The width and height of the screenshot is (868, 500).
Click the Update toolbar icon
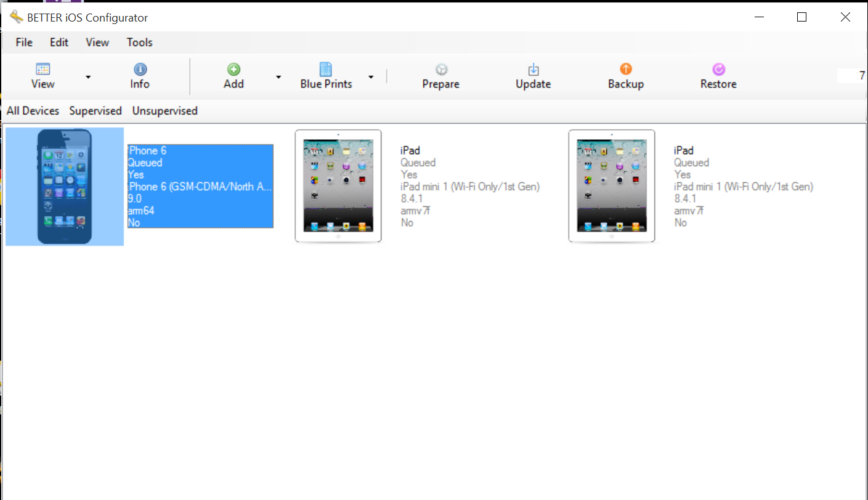click(533, 69)
